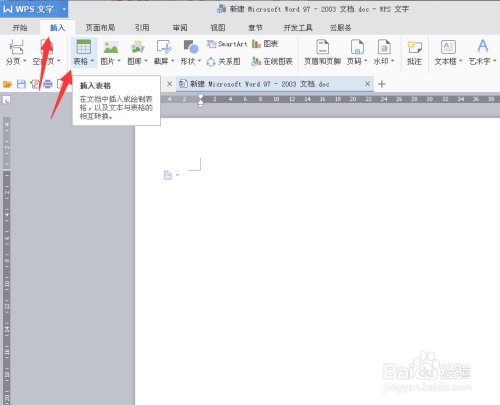The width and height of the screenshot is (500, 405).
Task: Expand the 分页 dropdown arrow
Action: (25, 61)
